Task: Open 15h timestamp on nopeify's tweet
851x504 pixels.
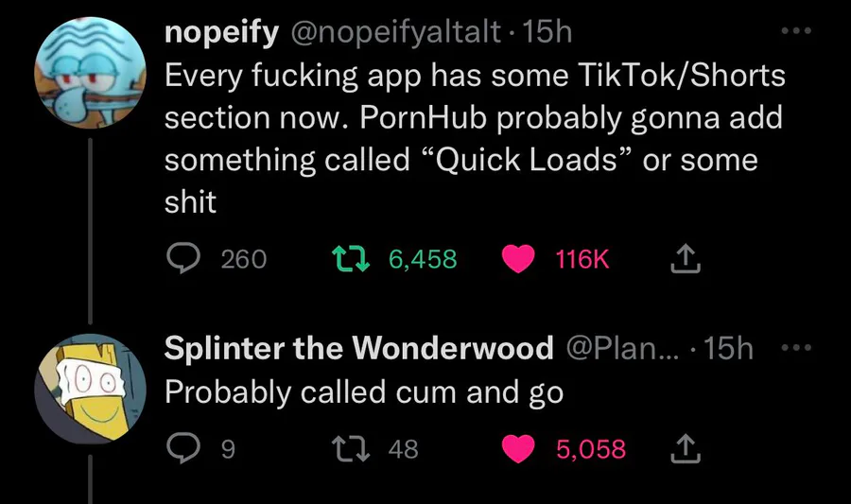Action: 547,32
